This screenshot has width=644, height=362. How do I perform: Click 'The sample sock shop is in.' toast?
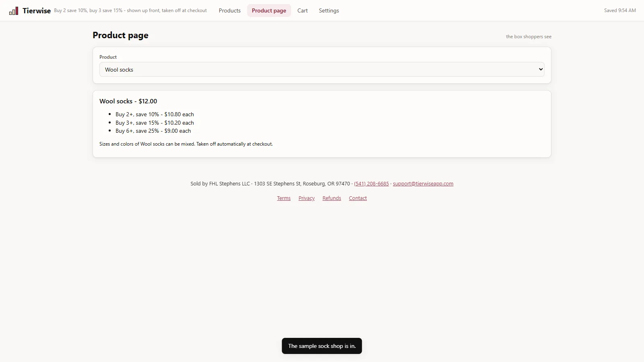pos(322,346)
